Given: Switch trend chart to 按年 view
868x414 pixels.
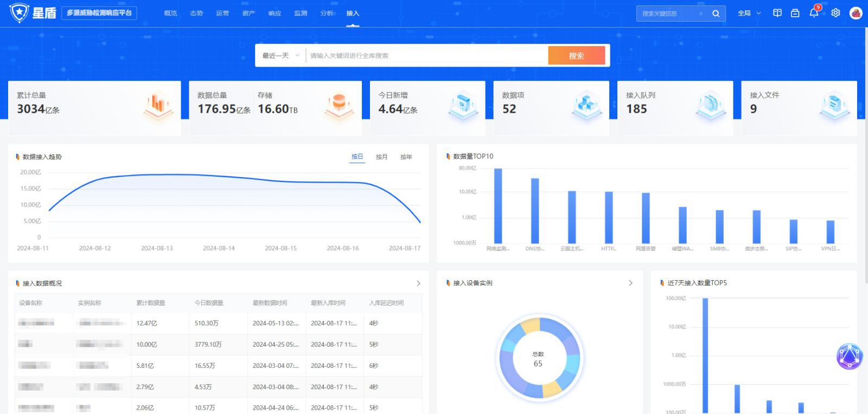Looking at the screenshot, I should coord(406,157).
